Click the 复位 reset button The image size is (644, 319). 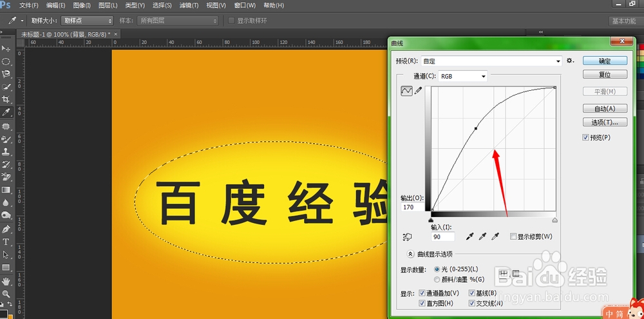(x=605, y=75)
